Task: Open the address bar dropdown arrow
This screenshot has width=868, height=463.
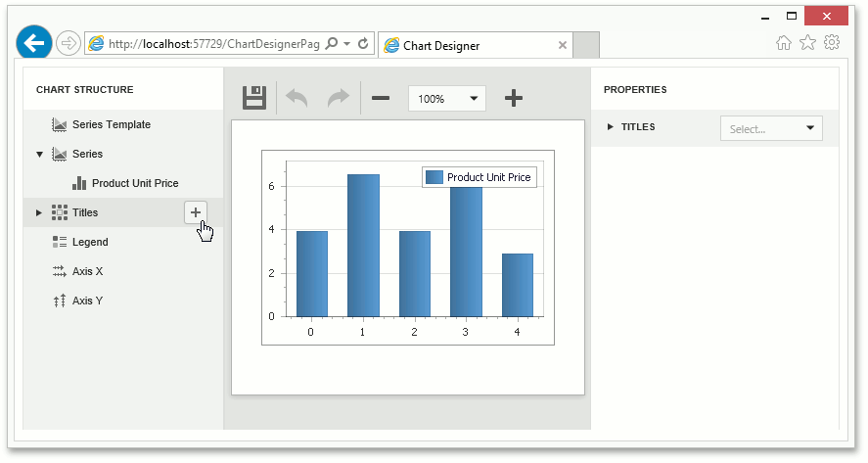Action: pos(347,43)
